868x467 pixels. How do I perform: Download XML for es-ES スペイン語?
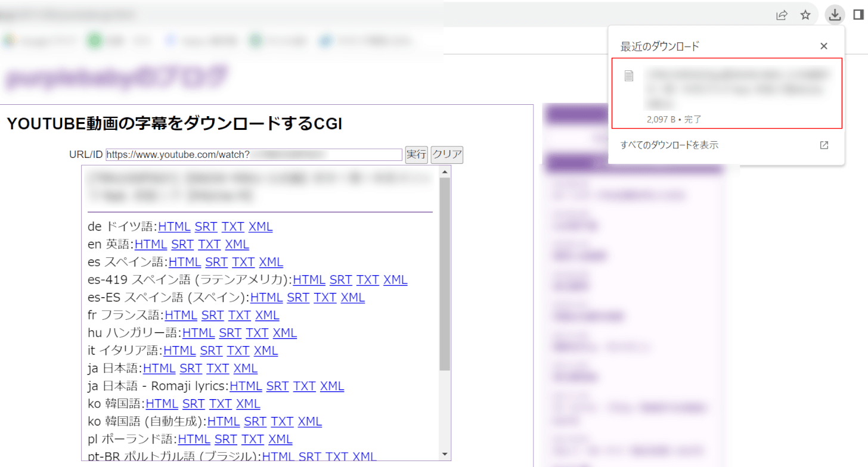(x=353, y=297)
